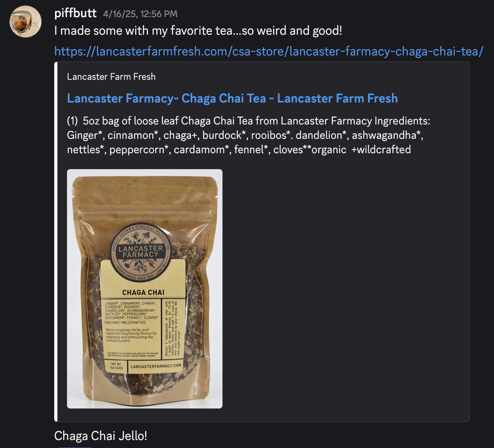Image resolution: width=494 pixels, height=448 pixels.
Task: Click the Lancaster Farmacy round logo on the bag
Action: tap(140, 251)
